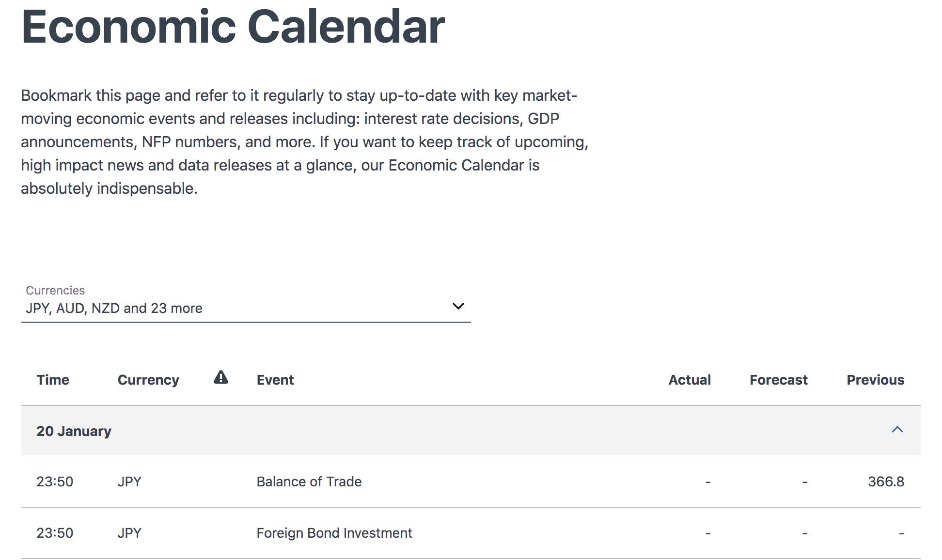Select the Currencies filter field
Image resolution: width=942 pixels, height=560 pixels.
coord(246,303)
